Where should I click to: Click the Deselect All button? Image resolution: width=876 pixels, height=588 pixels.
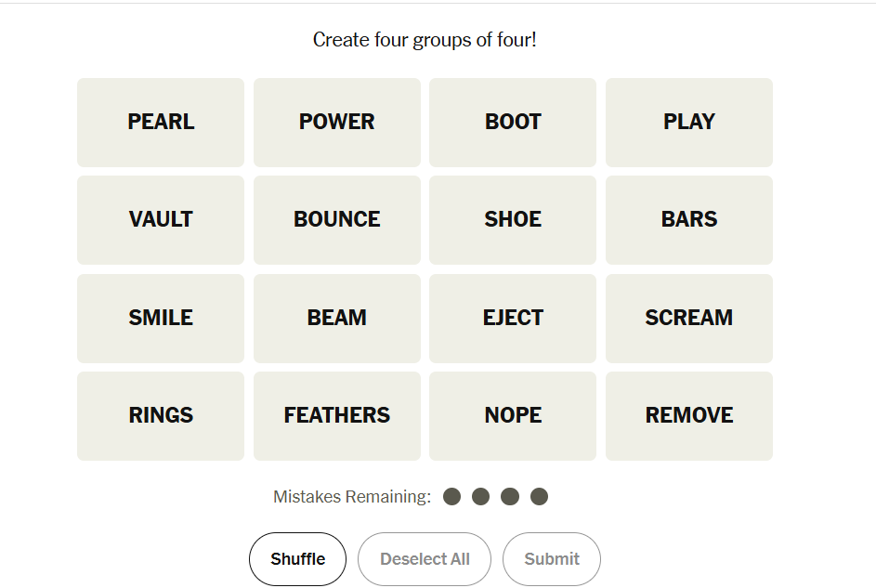425,559
